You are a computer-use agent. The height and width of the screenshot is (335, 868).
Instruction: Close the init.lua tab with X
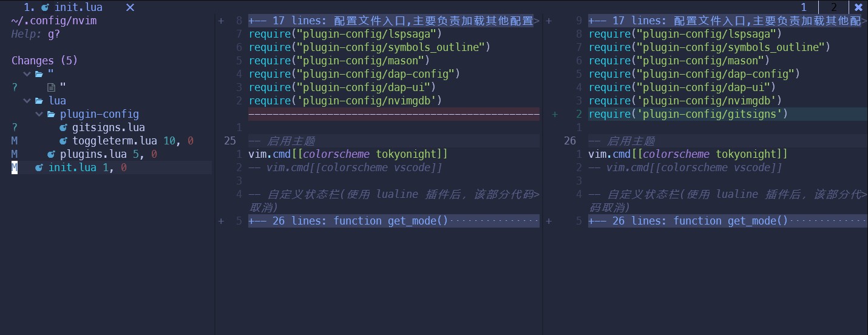130,7
